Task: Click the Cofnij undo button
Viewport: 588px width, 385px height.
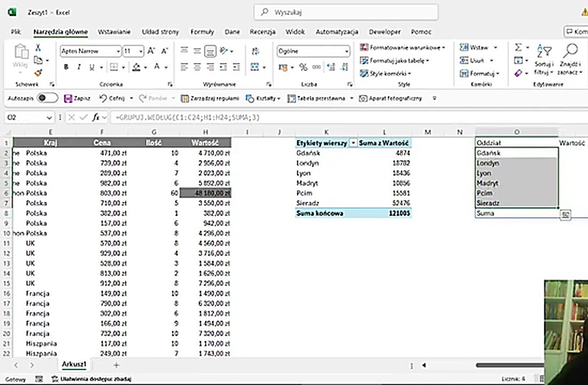Action: point(112,98)
